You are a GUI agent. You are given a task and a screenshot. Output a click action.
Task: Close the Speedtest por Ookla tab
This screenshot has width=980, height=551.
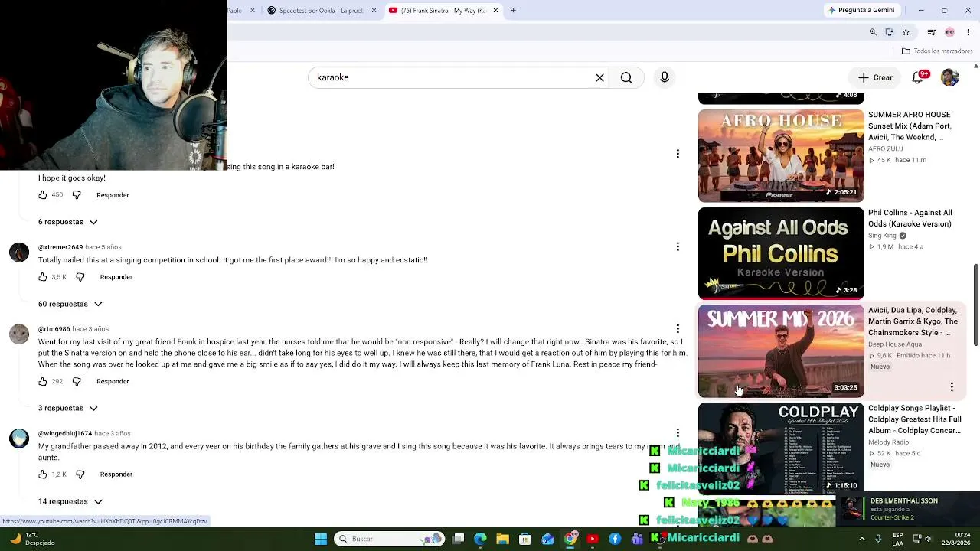click(x=374, y=11)
